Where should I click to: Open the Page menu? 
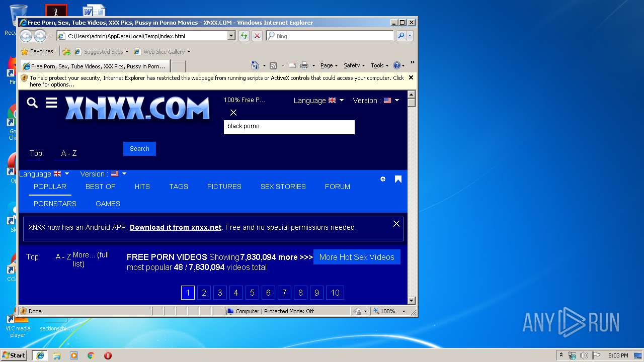[329, 65]
